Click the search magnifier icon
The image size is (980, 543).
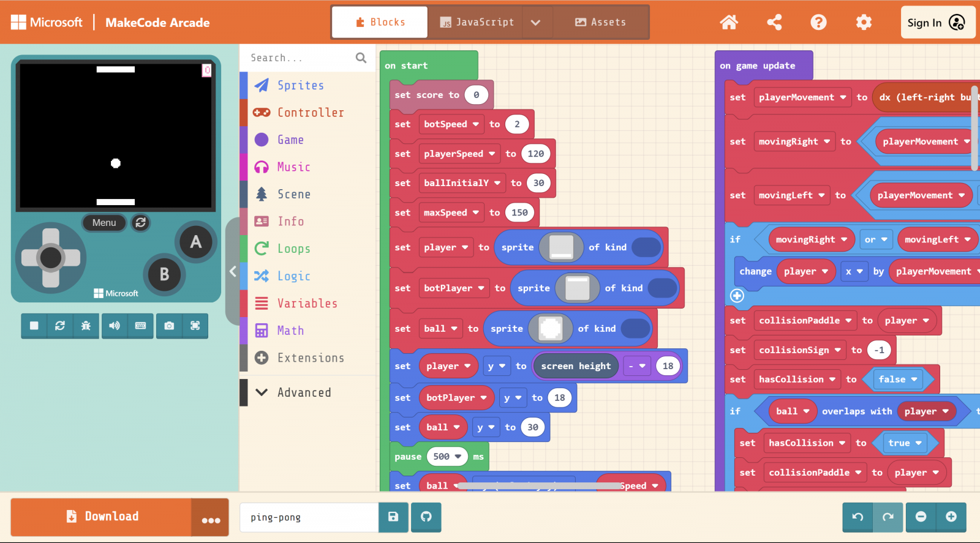coord(361,58)
